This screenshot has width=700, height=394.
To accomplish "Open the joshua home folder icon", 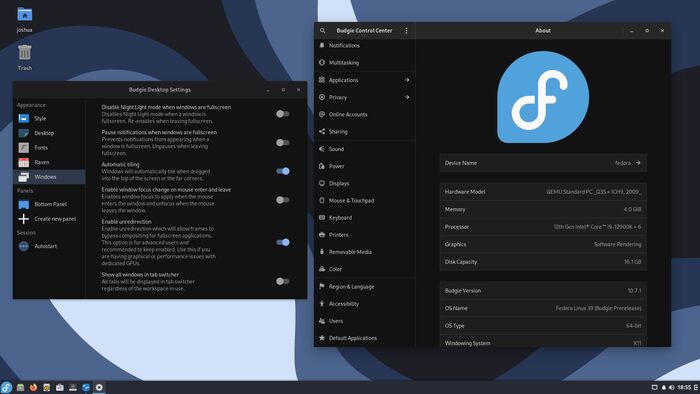I will coord(25,15).
